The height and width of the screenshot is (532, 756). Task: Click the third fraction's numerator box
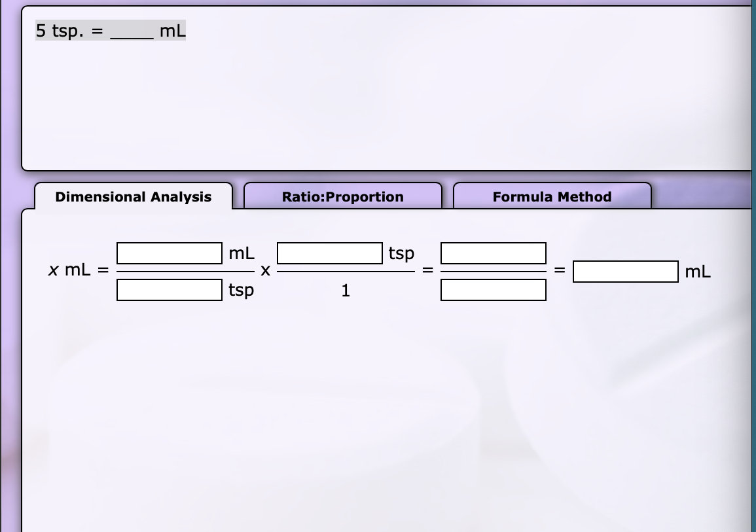[494, 253]
